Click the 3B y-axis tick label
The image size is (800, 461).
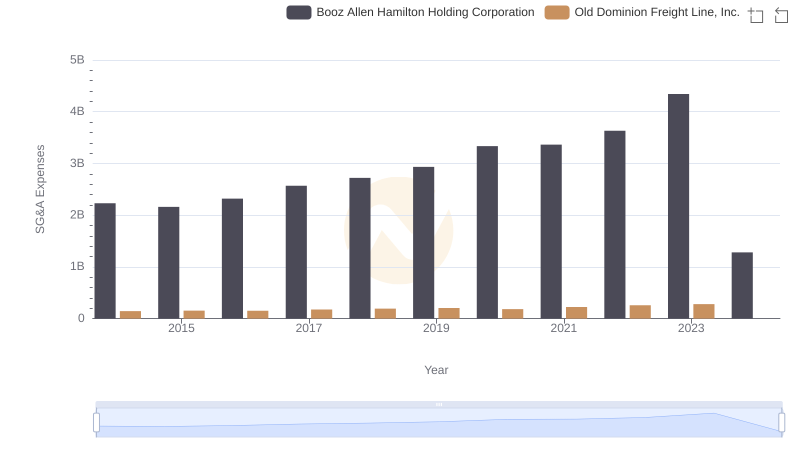tap(77, 163)
